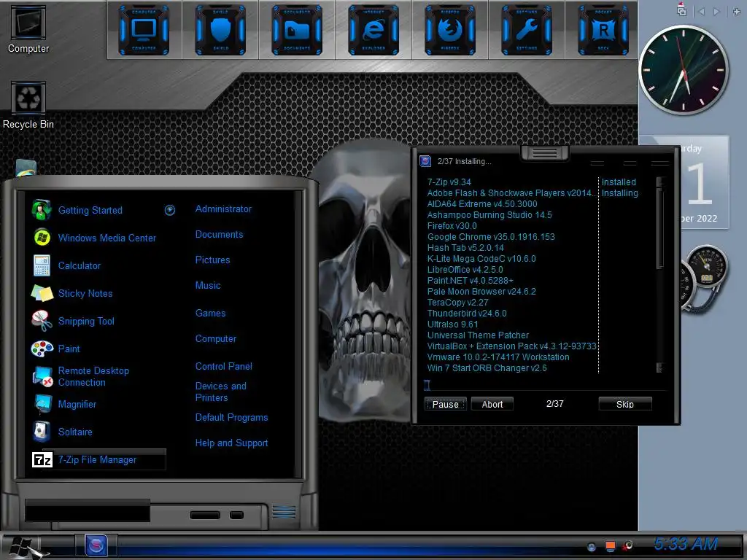The height and width of the screenshot is (560, 747).
Task: Click the Snipping Tool scissors icon
Action: point(42,321)
